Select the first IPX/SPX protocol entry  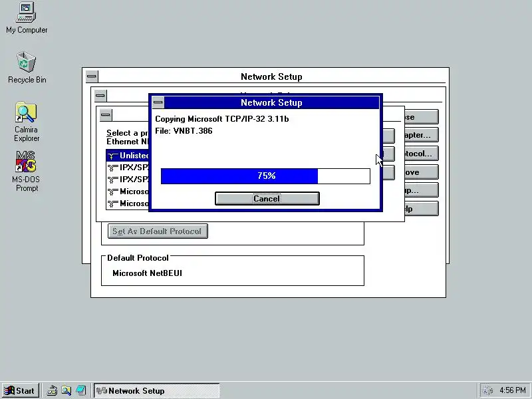coord(128,168)
